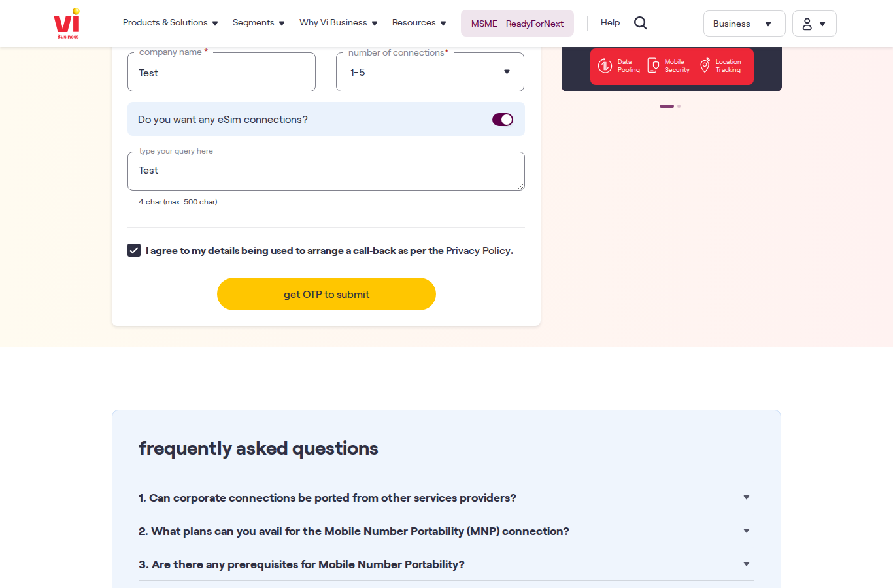The height and width of the screenshot is (588, 893).
Task: Open the Help link
Action: tap(610, 23)
